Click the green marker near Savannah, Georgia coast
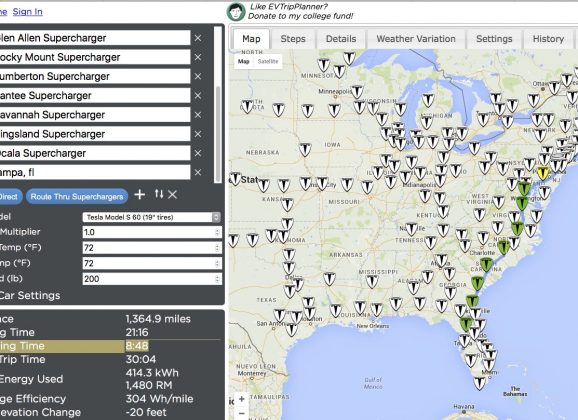Screen dimensions: 578x420 click(477, 283)
